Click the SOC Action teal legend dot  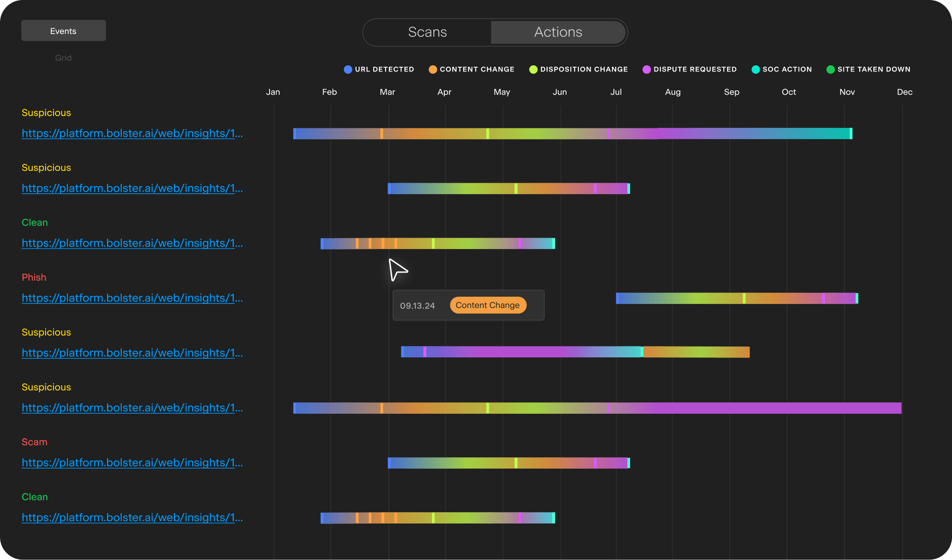point(755,70)
